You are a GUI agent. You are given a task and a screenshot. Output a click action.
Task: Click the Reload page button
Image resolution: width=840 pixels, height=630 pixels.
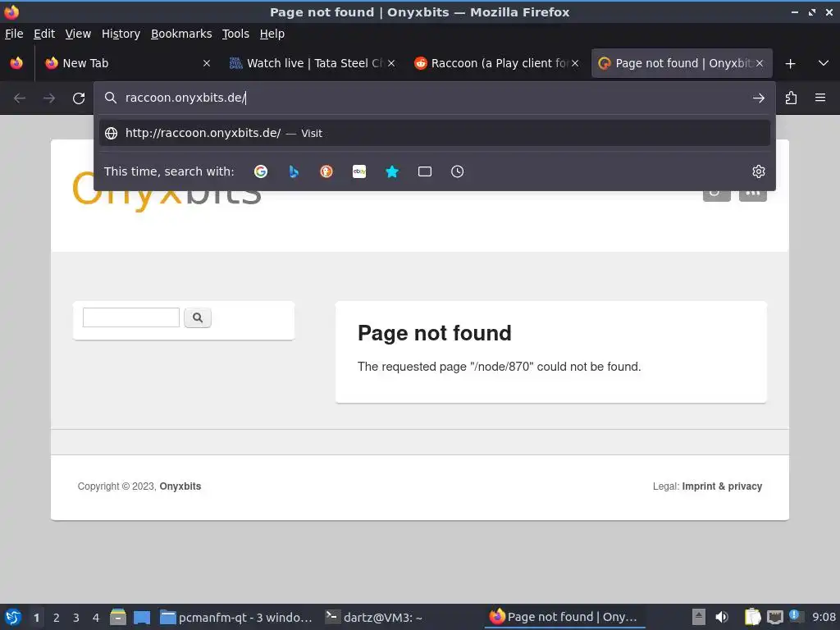coord(79,98)
